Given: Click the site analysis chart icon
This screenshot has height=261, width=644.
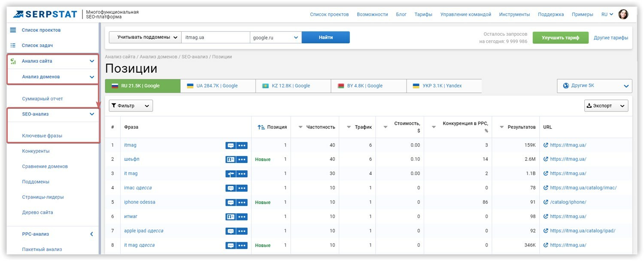Looking at the screenshot, I should 13,61.
